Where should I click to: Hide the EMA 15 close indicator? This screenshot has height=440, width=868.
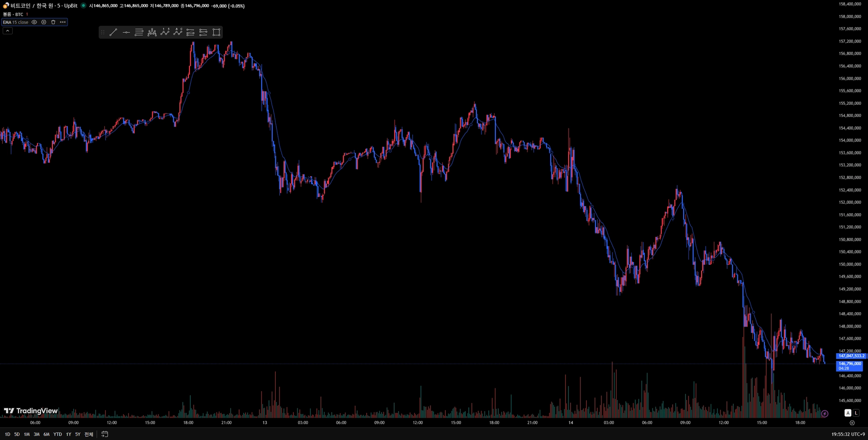34,22
